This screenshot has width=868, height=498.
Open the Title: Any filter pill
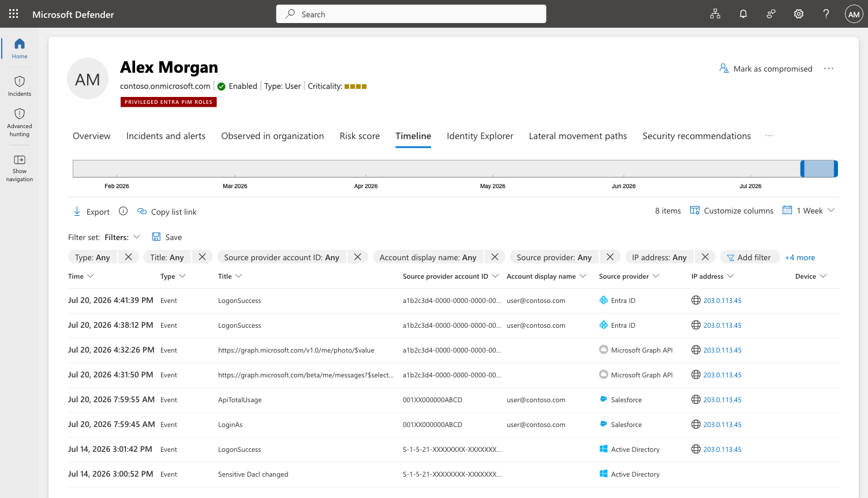point(167,257)
